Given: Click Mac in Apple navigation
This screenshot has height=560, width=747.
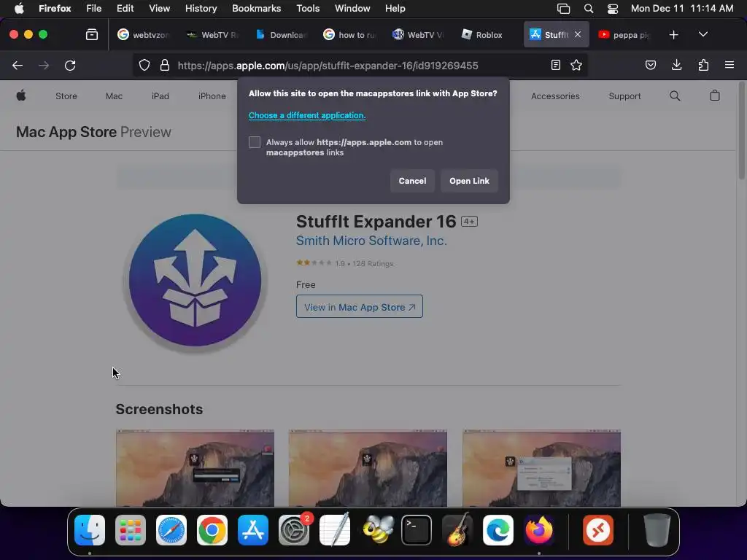Looking at the screenshot, I should (114, 96).
